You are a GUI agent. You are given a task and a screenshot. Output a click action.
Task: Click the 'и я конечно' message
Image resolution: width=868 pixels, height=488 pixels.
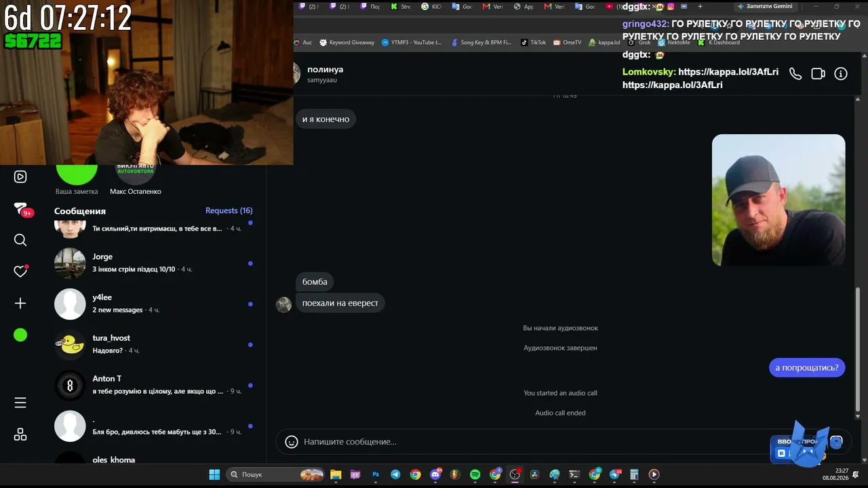click(326, 119)
